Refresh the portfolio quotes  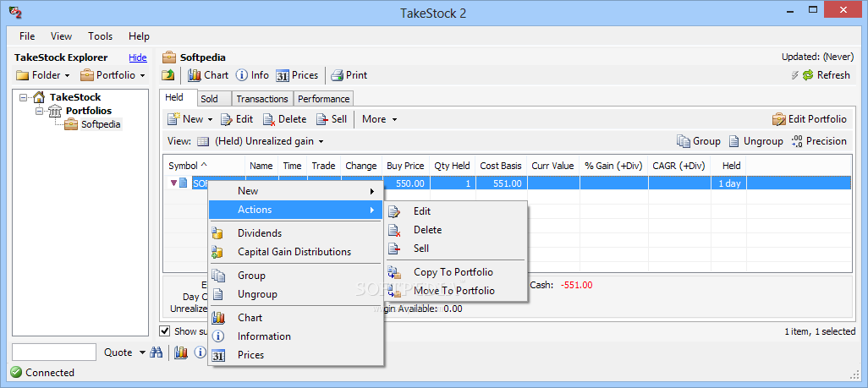click(x=826, y=75)
